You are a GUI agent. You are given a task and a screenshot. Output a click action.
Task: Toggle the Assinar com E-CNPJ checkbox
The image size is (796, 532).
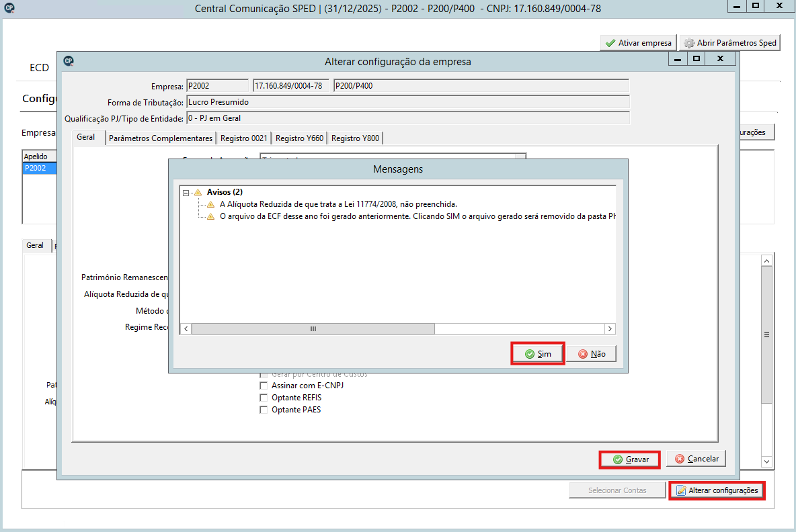264,386
